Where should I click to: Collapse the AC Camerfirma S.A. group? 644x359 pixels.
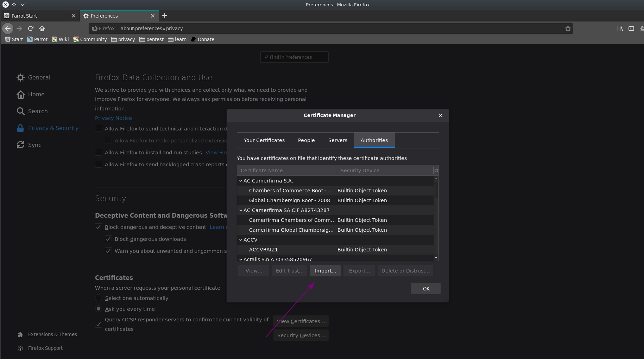click(x=241, y=181)
